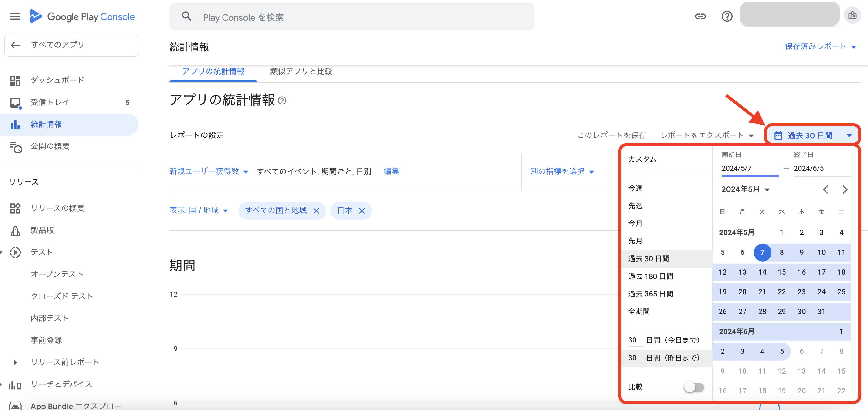The height and width of the screenshot is (410, 868).
Task: Switch to 類似アプリと比較 tab
Action: 301,71
